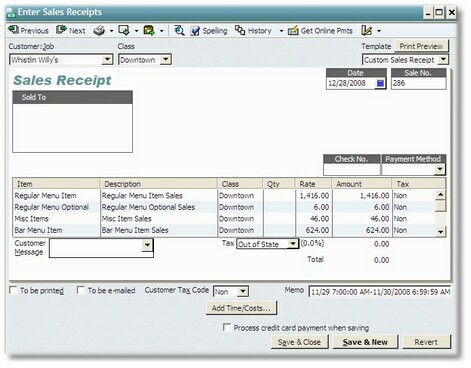The image size is (471, 368).
Task: Click in the Sold To address box
Action: click(x=72, y=128)
